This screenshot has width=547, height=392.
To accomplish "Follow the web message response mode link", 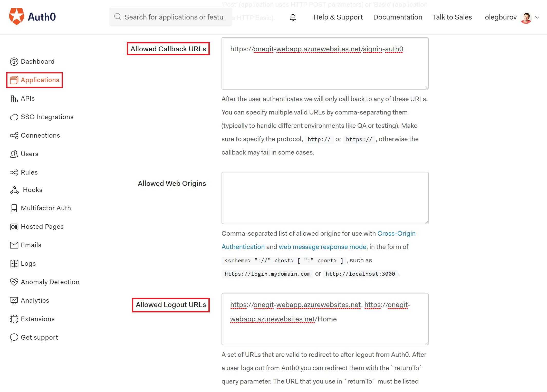I will point(322,247).
